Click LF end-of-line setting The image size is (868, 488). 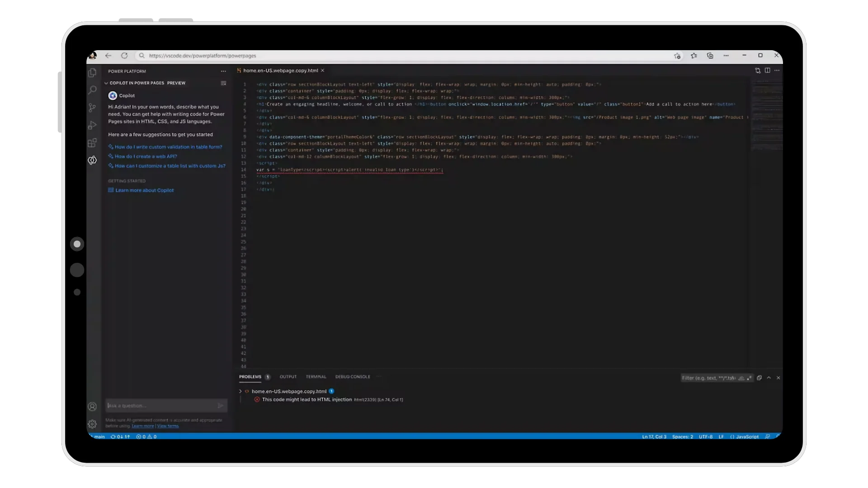(x=721, y=436)
